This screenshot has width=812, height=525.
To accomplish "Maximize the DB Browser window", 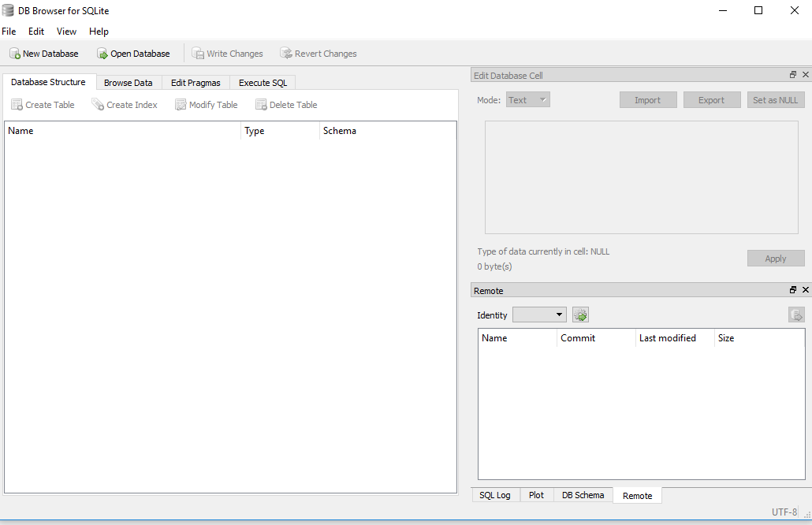I will pos(758,10).
